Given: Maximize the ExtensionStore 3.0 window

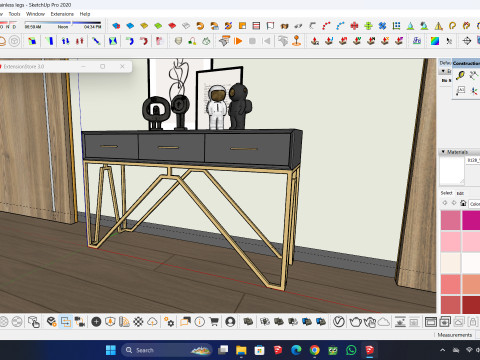Looking at the screenshot, I should pos(103,66).
